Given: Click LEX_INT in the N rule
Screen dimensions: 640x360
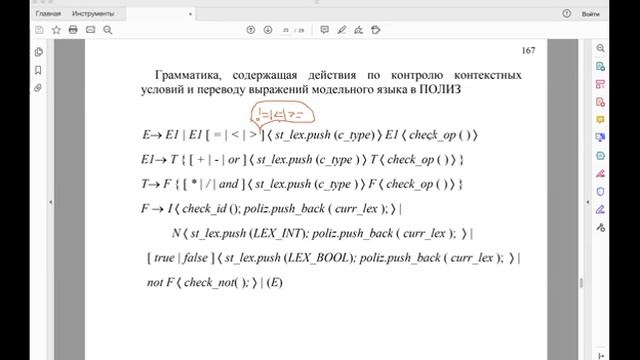Looking at the screenshot, I should coord(279,233).
